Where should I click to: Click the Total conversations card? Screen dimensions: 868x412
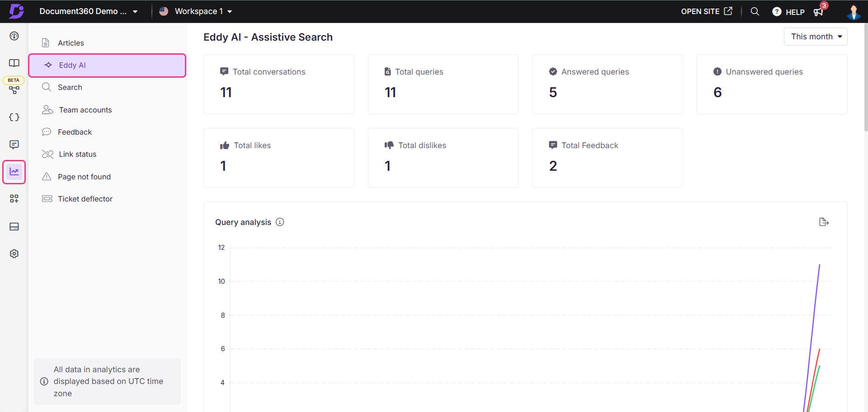279,84
